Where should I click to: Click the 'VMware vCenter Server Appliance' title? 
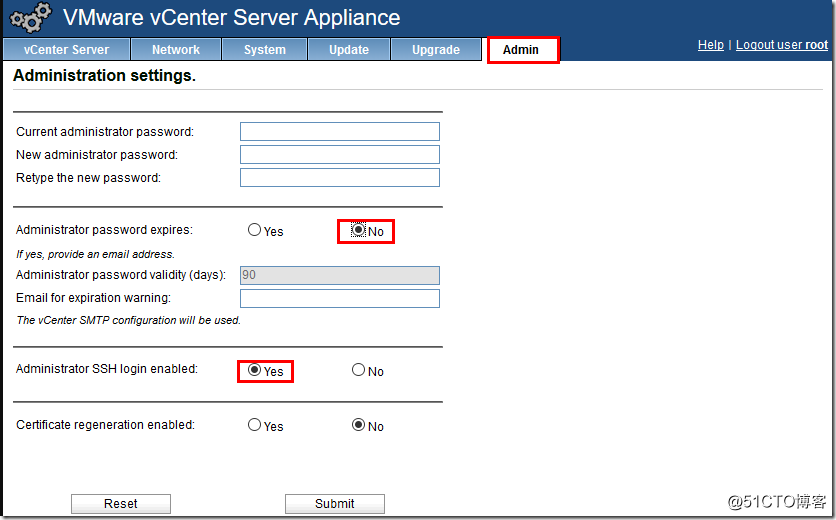tap(231, 18)
